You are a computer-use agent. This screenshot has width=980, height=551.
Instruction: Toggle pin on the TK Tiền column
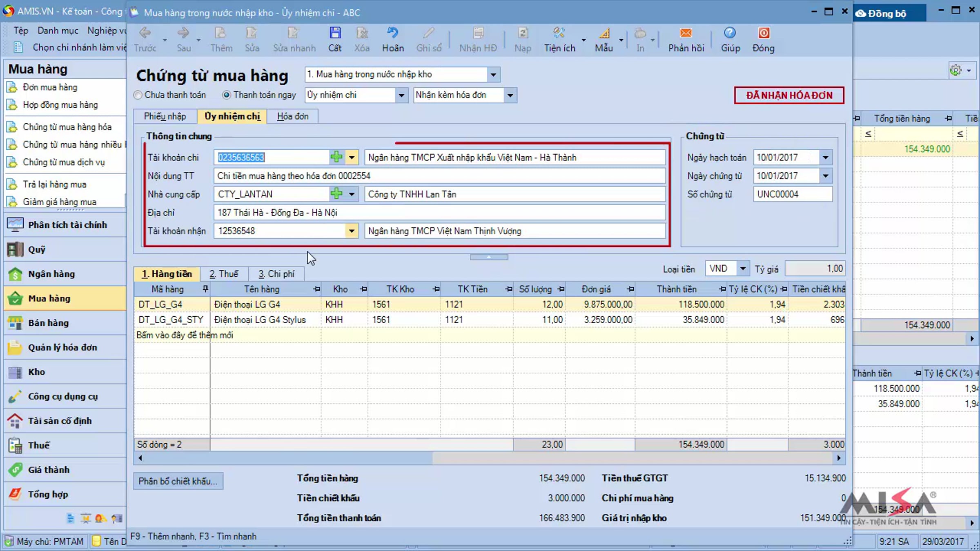508,289
